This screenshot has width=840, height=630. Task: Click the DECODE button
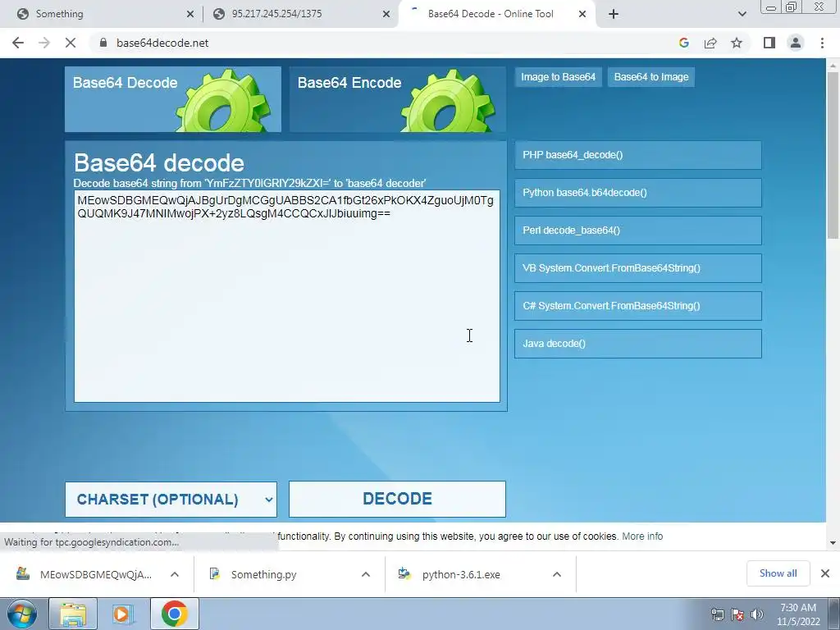[397, 500]
